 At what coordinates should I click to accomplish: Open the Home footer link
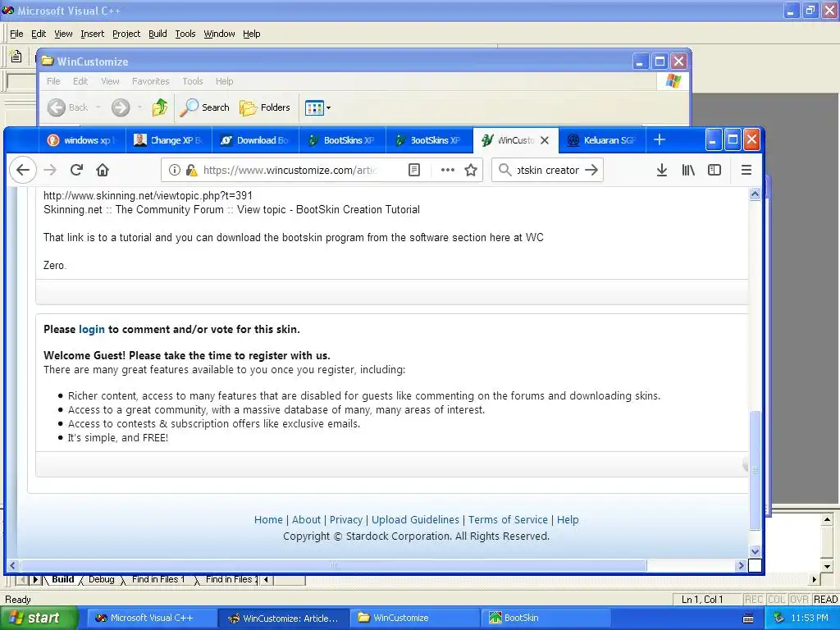click(268, 519)
